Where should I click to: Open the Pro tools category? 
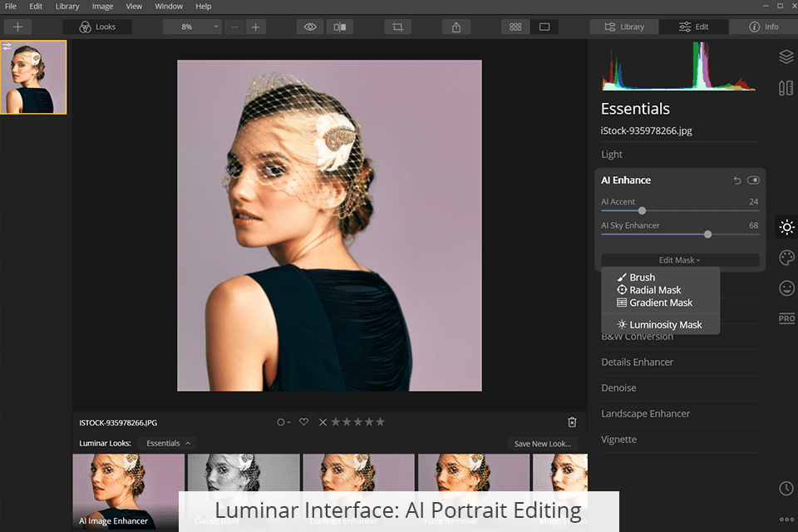tap(786, 319)
